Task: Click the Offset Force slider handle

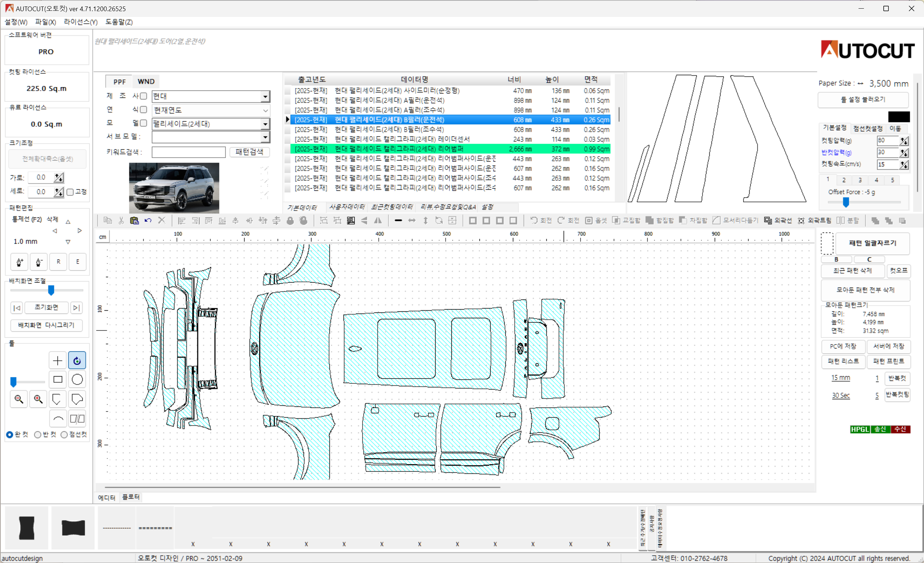Action: pos(846,202)
